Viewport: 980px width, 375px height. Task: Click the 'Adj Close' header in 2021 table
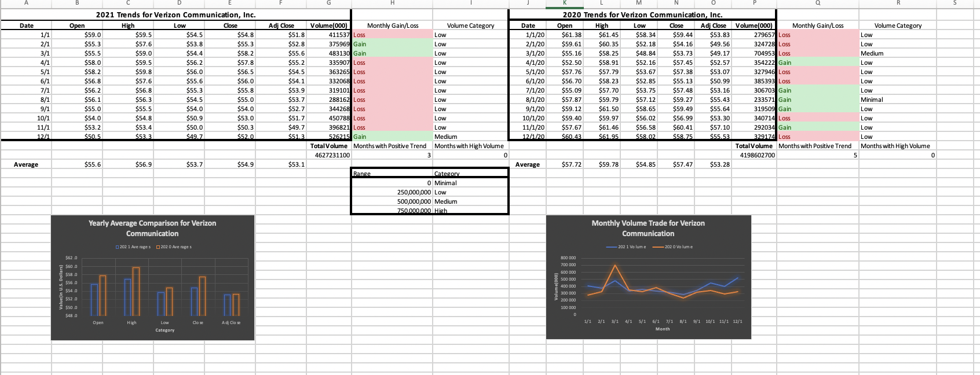(x=281, y=25)
